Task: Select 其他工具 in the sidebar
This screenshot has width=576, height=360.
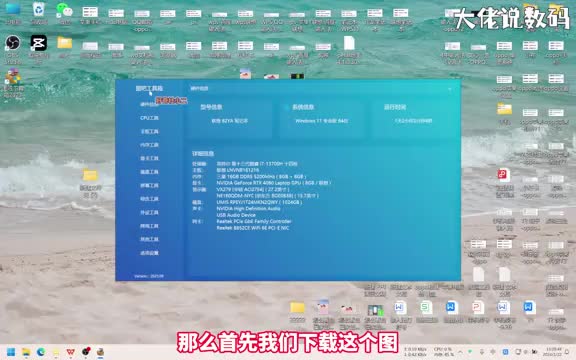Action: click(x=149, y=239)
